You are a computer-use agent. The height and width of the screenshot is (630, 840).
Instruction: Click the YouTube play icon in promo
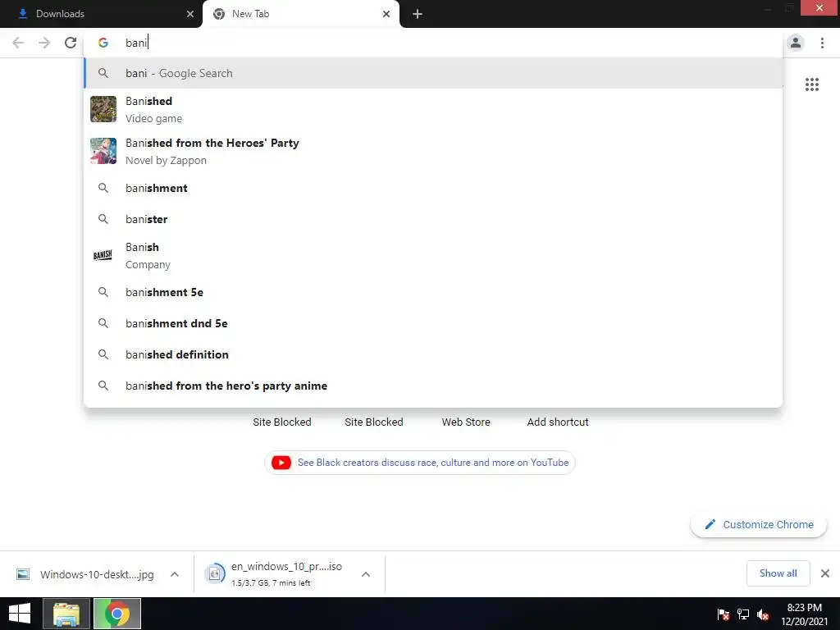[x=281, y=463]
